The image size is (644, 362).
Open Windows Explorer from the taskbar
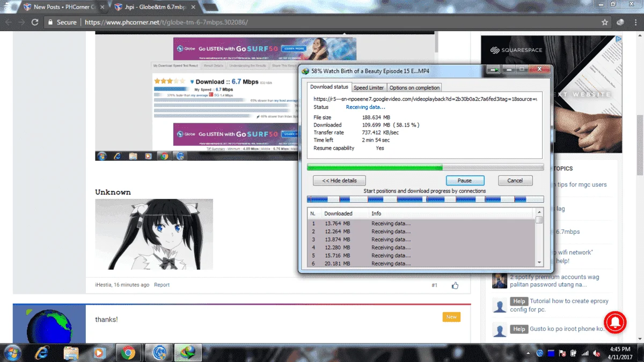(71, 352)
